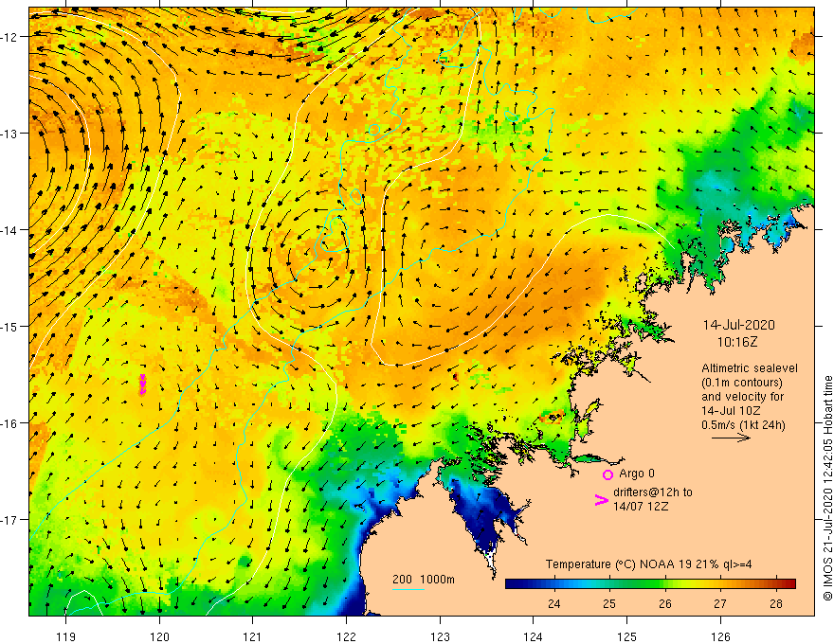Click 'and velocity for' legend text
This screenshot has width=834, height=644.
(x=742, y=397)
